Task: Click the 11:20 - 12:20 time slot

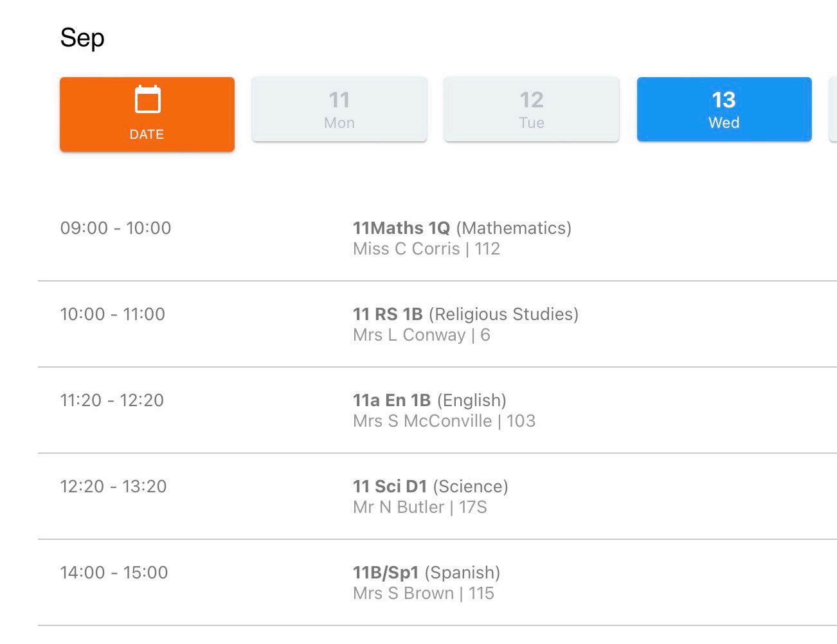Action: pos(112,400)
